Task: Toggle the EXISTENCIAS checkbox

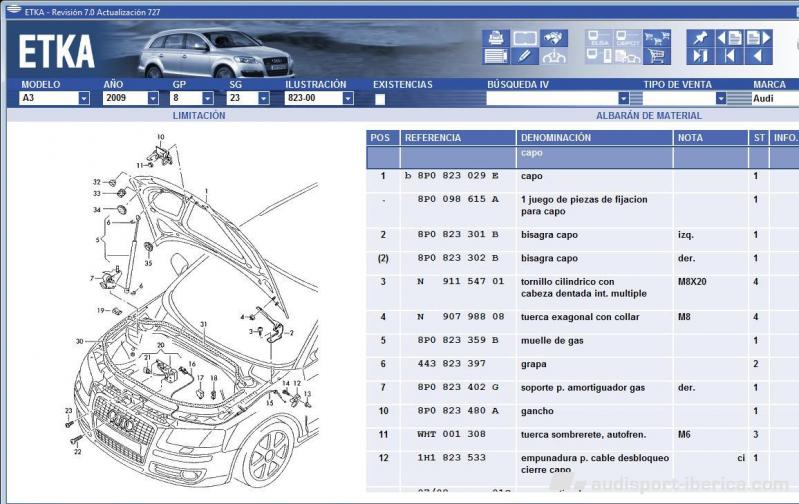Action: [380, 99]
